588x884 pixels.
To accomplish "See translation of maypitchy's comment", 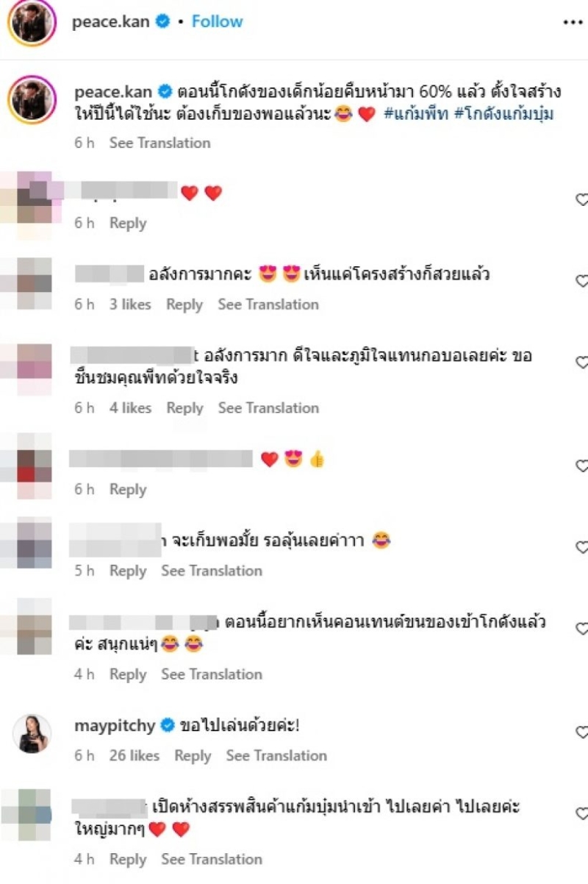I will click(x=276, y=755).
